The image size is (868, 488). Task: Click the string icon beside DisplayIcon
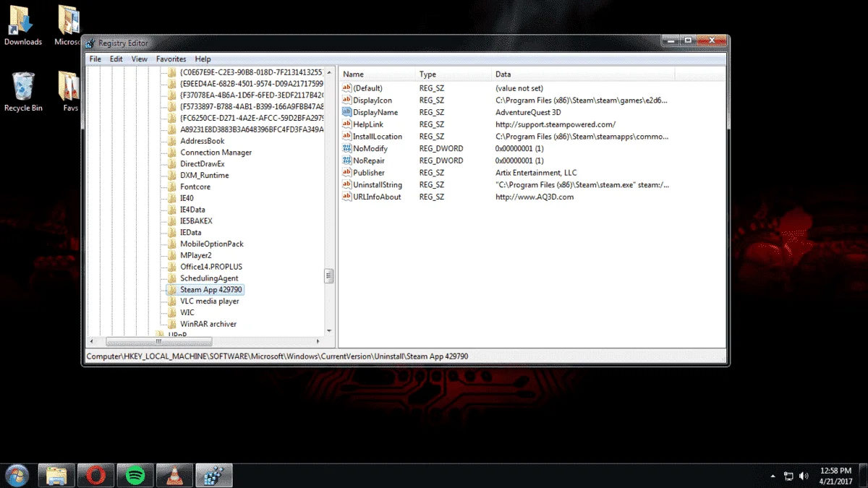pyautogui.click(x=346, y=100)
